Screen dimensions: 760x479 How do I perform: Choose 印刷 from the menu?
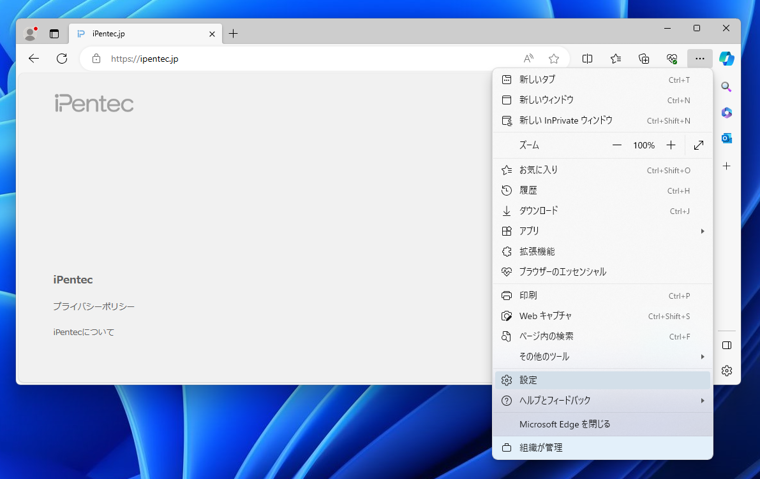coord(602,296)
